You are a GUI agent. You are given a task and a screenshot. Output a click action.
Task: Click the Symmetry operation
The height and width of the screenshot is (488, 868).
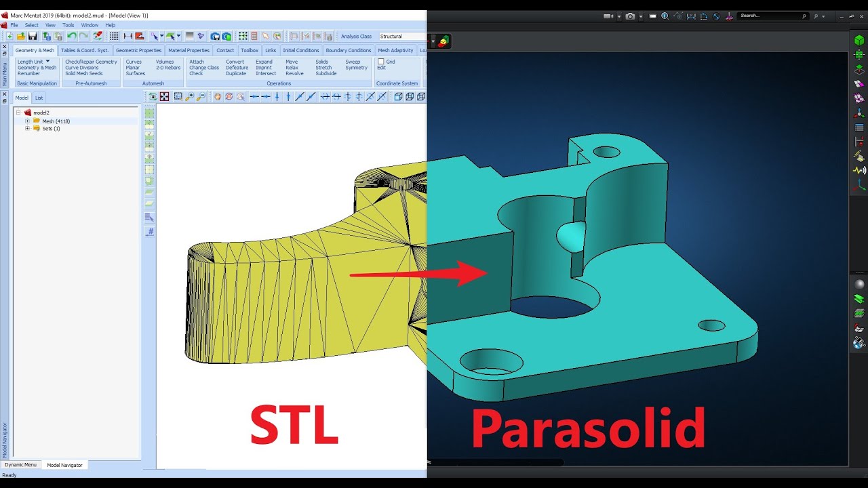pyautogui.click(x=356, y=68)
